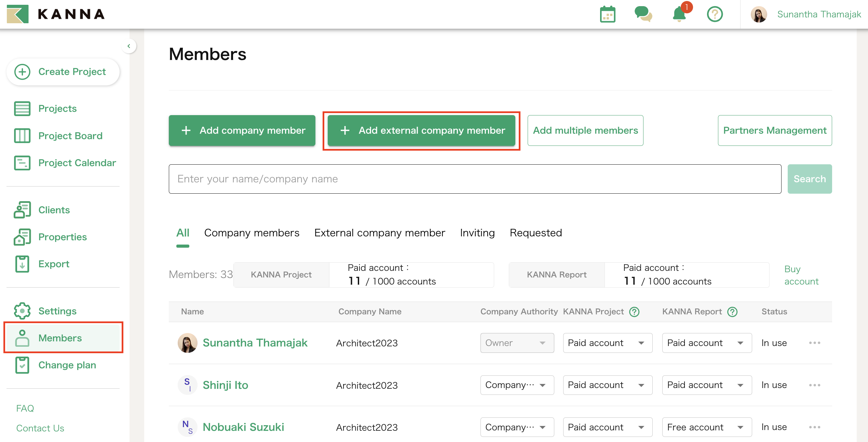Screen dimensions: 868x442
Task: Collapse the sidebar with chevron button
Action: [x=129, y=46]
